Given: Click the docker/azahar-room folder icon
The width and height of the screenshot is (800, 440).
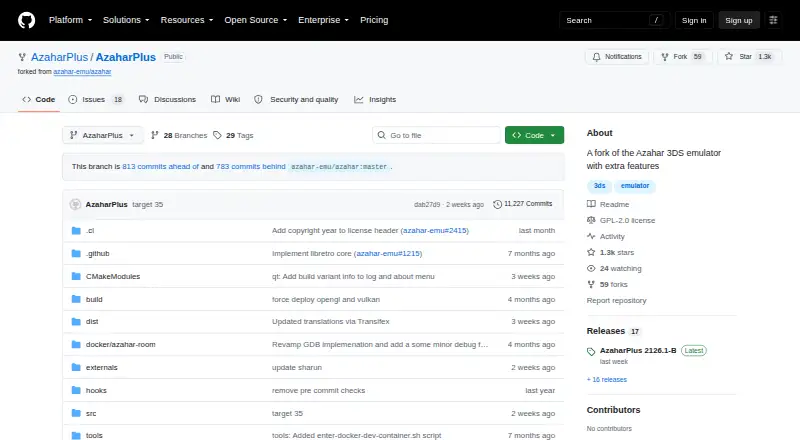Looking at the screenshot, I should [x=76, y=345].
